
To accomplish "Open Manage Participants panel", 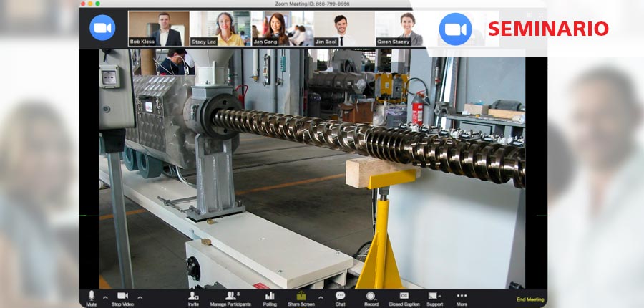I will pos(230,297).
